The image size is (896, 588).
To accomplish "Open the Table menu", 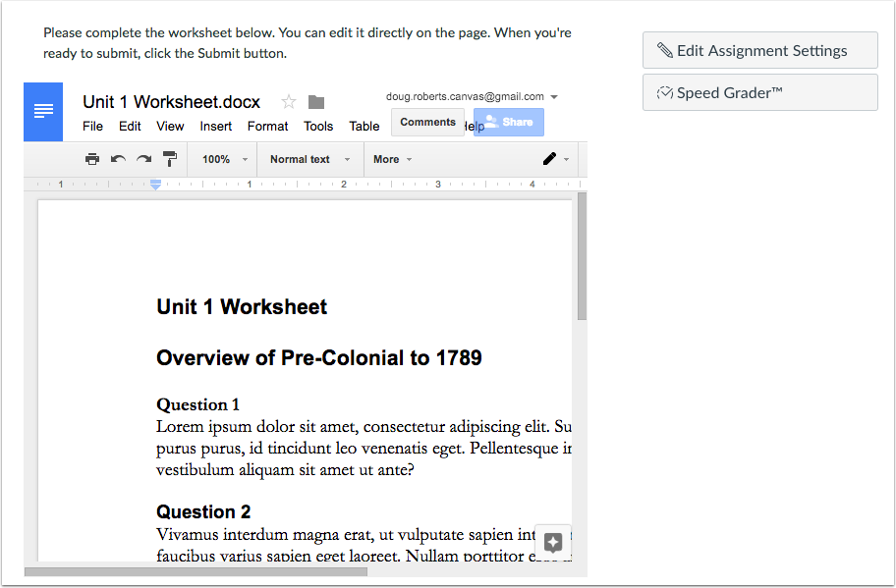I will (x=364, y=127).
